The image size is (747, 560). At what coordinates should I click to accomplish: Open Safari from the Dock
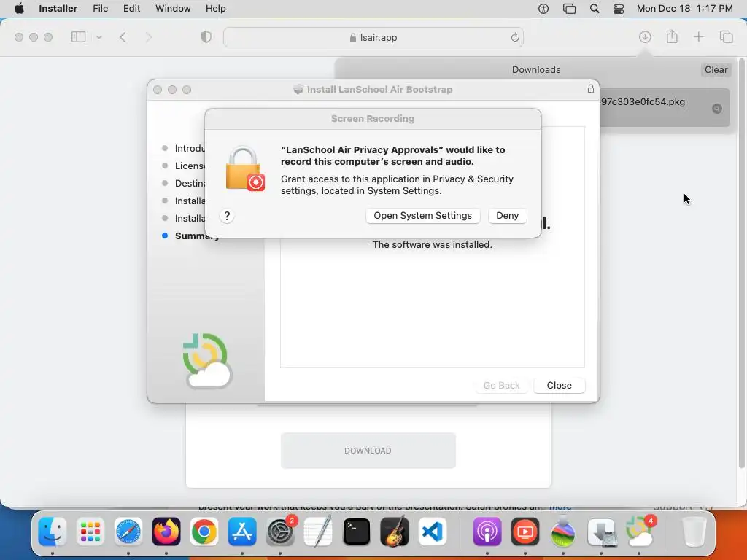click(128, 532)
